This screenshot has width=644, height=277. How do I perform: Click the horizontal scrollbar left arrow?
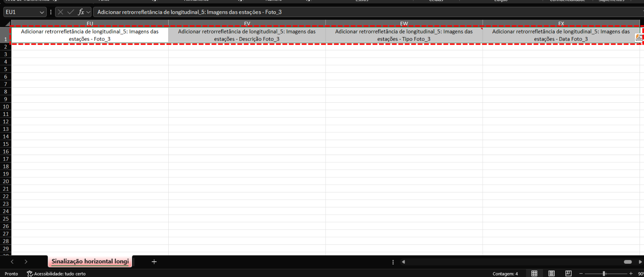pos(403,262)
